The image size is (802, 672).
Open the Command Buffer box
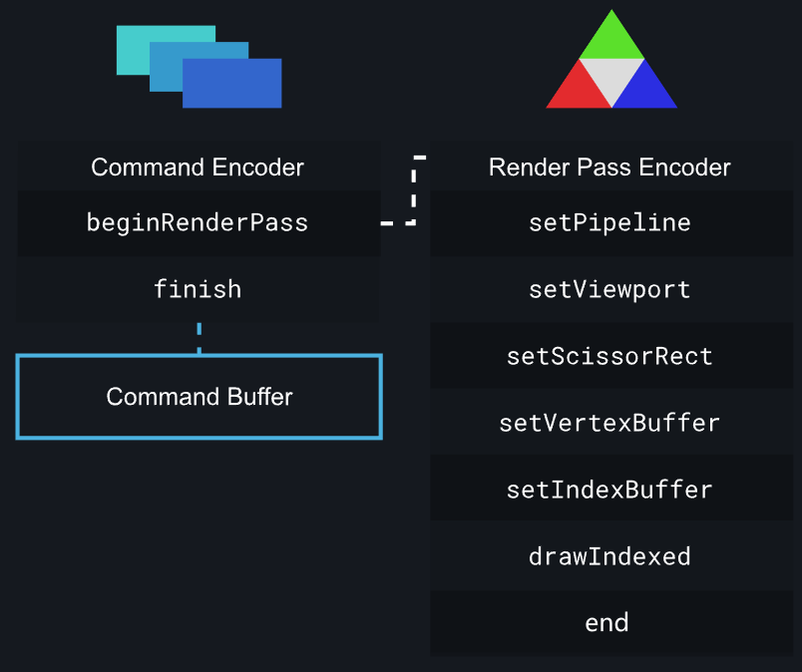[200, 397]
